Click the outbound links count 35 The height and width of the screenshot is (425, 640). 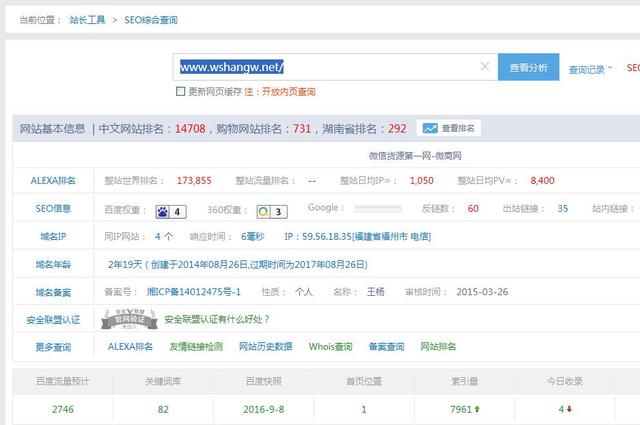click(x=563, y=209)
